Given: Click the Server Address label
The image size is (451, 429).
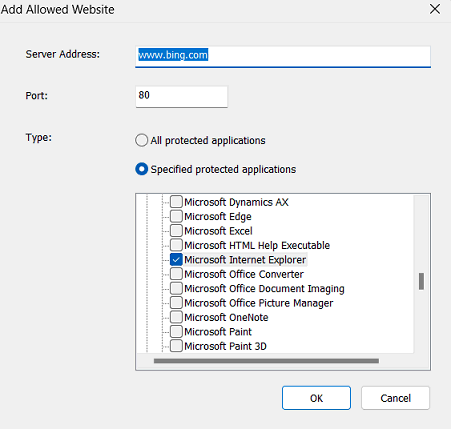Looking at the screenshot, I should click(63, 54).
